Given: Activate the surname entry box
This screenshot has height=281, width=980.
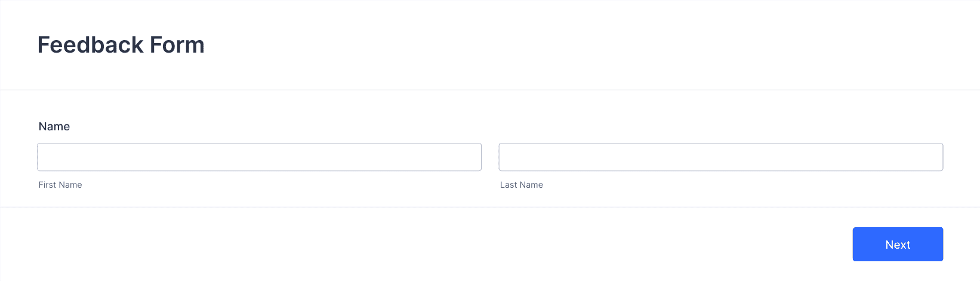Looking at the screenshot, I should point(721,157).
